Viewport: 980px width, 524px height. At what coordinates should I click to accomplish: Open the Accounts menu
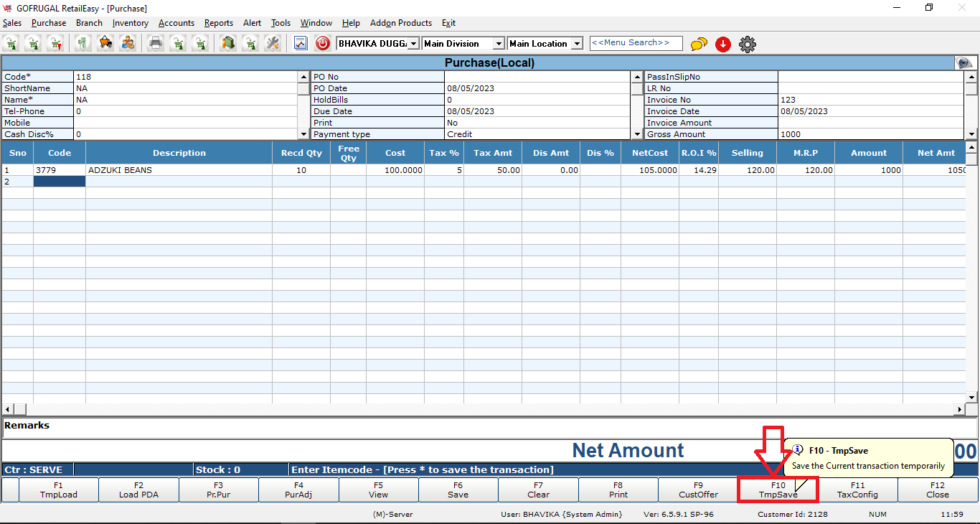coord(176,23)
